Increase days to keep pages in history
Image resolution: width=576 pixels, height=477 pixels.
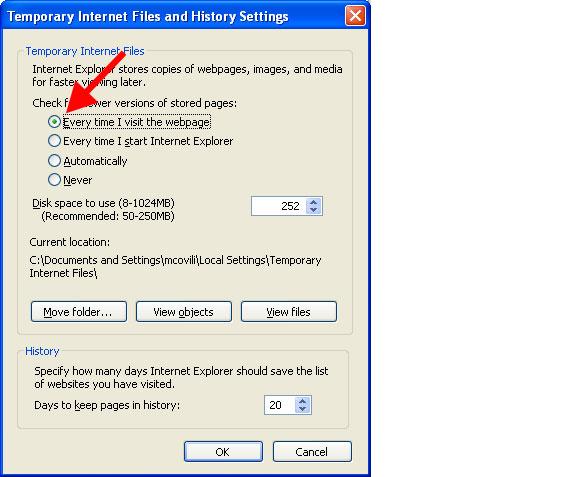tap(303, 401)
